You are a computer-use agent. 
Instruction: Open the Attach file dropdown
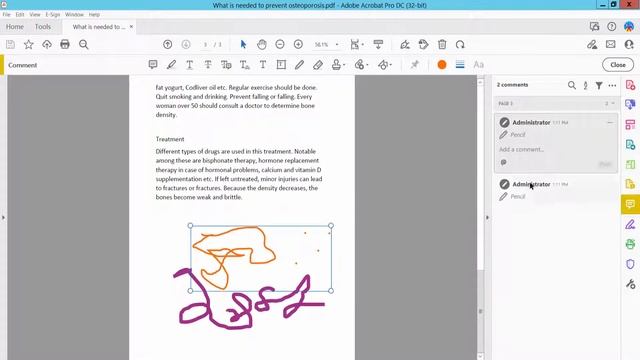click(361, 64)
